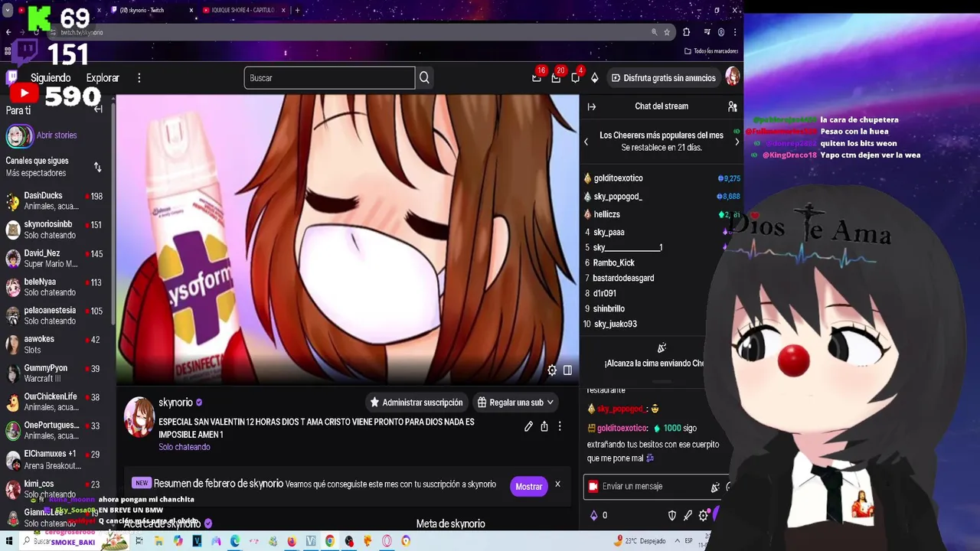
Task: Show next leaderboard with right chevron
Action: 737,142
